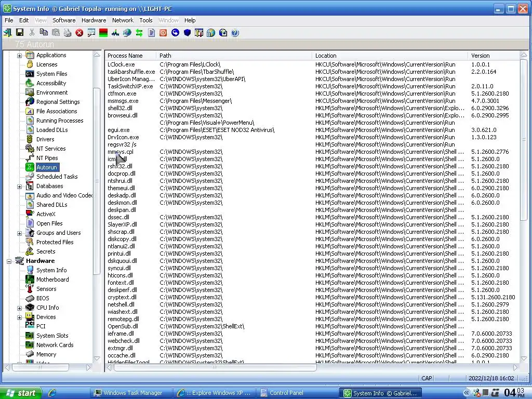Click the document report toolbar icon

coord(151,33)
